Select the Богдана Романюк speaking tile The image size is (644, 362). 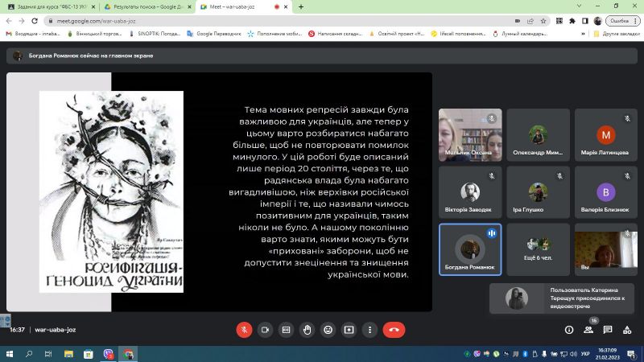pyautogui.click(x=470, y=249)
